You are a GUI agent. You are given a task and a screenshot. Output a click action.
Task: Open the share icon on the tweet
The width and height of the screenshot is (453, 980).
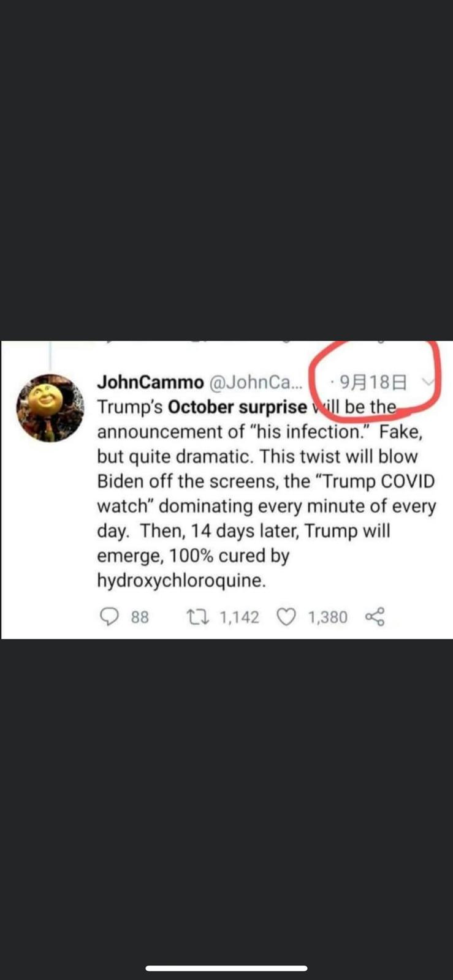(x=375, y=617)
